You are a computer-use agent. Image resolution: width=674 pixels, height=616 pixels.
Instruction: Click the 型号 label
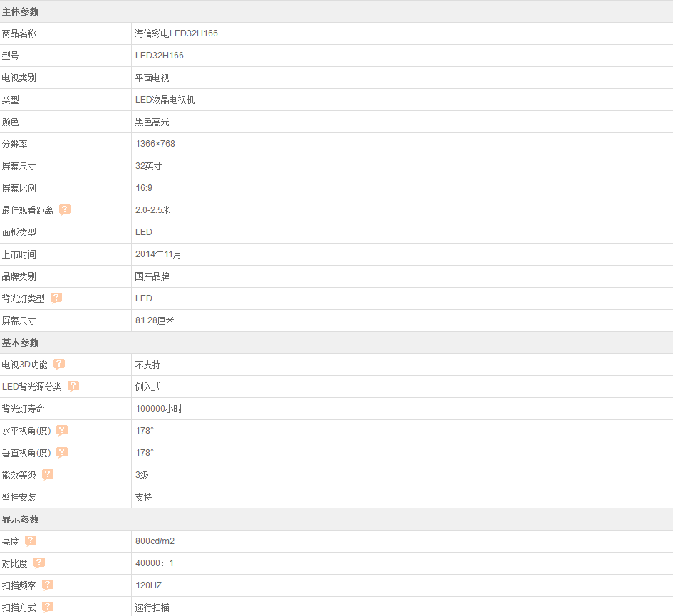(x=10, y=56)
